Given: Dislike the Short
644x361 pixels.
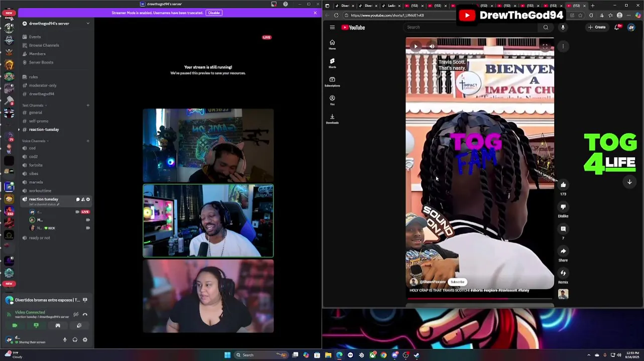Looking at the screenshot, I should [563, 207].
